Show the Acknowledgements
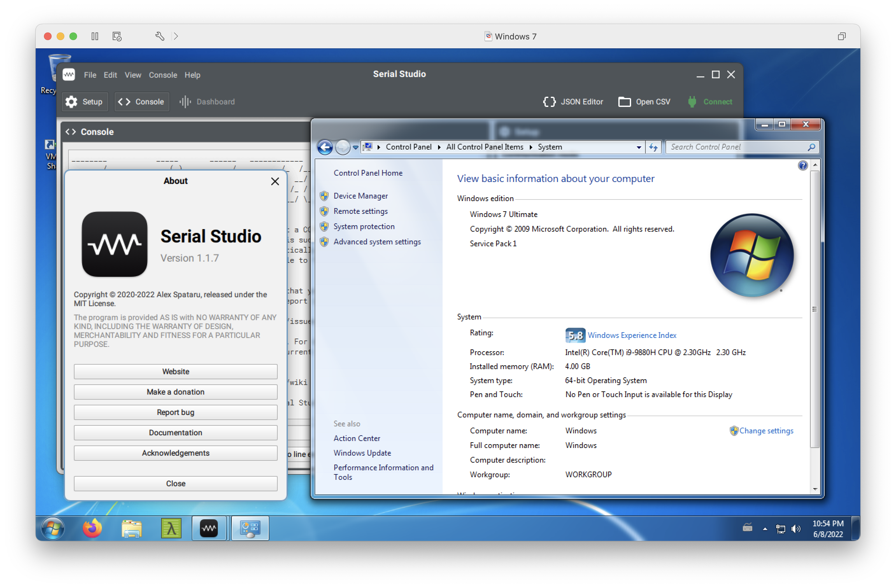896x588 pixels. click(x=175, y=452)
